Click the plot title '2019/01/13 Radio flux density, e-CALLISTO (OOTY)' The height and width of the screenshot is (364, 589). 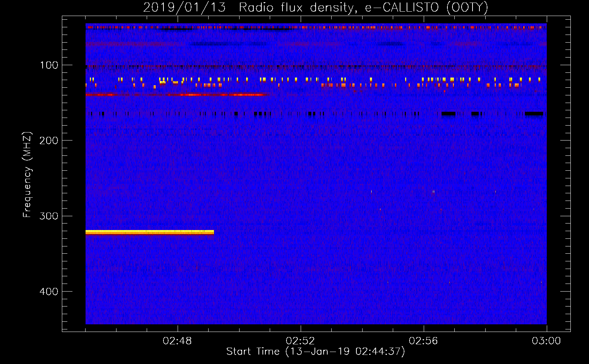tap(315, 7)
